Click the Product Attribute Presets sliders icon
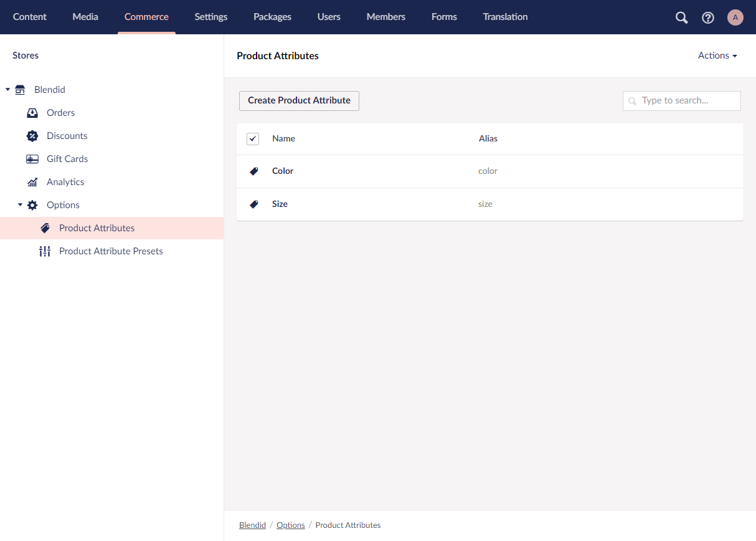756x541 pixels. (x=45, y=251)
